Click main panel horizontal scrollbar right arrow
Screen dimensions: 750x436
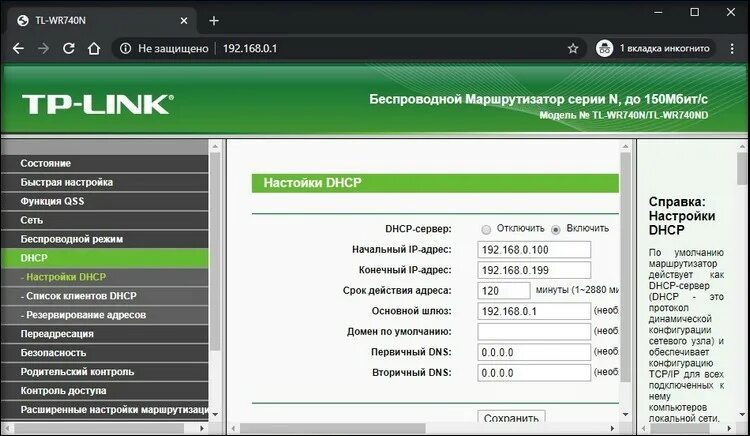612,428
